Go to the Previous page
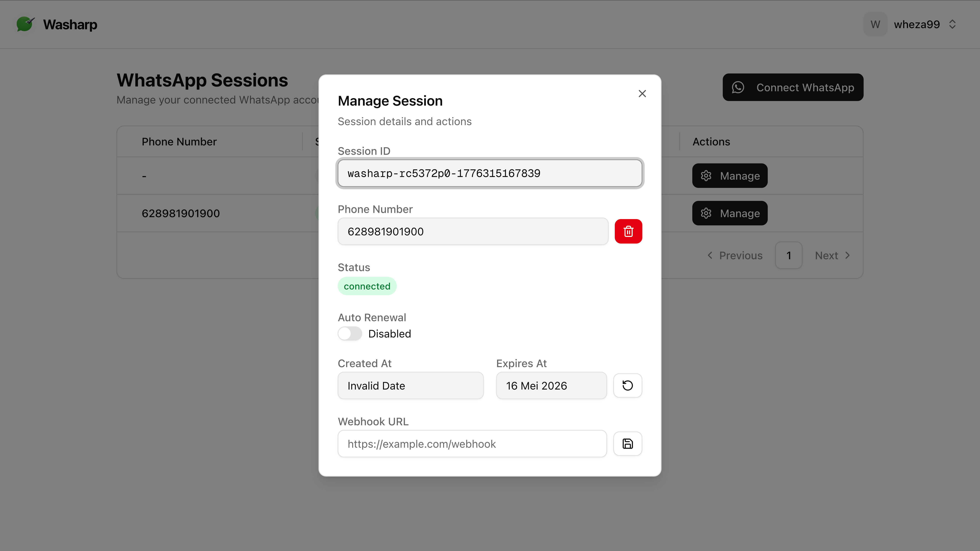The height and width of the screenshot is (551, 980). (735, 256)
